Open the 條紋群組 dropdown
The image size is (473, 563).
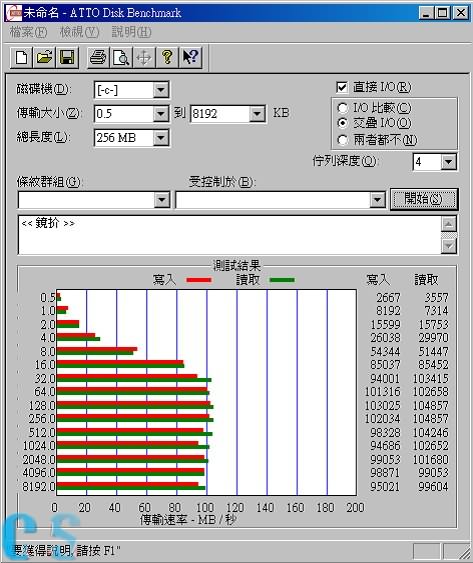pos(162,200)
